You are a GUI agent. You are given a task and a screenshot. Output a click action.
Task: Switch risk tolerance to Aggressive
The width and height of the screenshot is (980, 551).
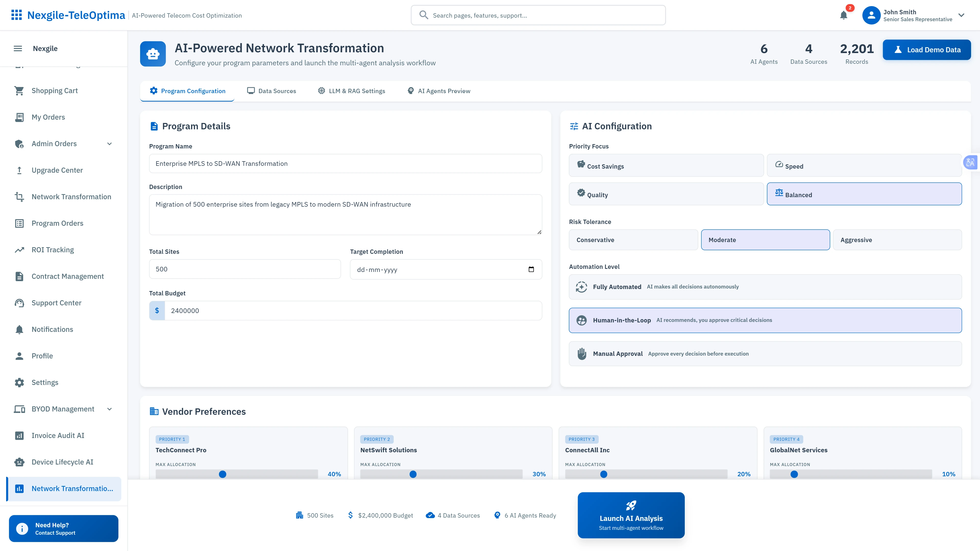coord(898,240)
